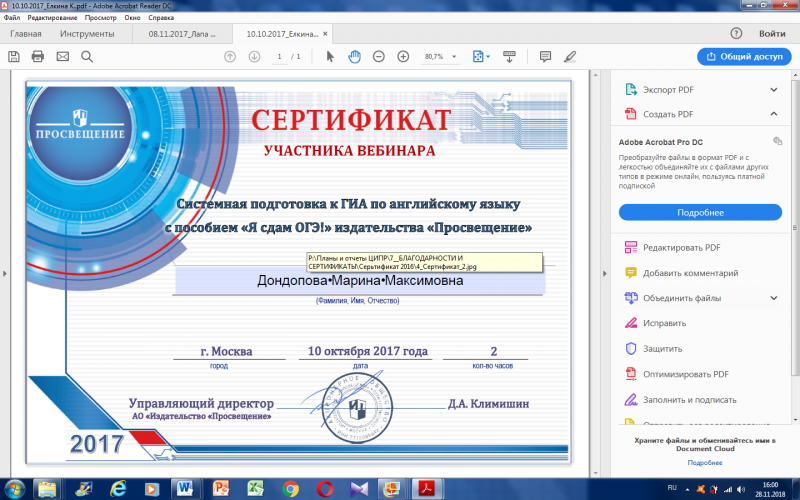Go to next page arrow
The height and width of the screenshot is (500, 800).
pyautogui.click(x=254, y=57)
